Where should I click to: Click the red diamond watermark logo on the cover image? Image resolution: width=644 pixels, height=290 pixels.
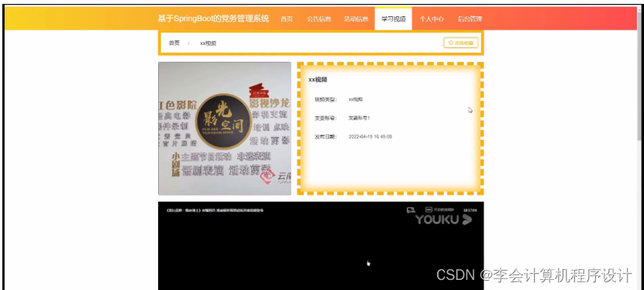267,176
